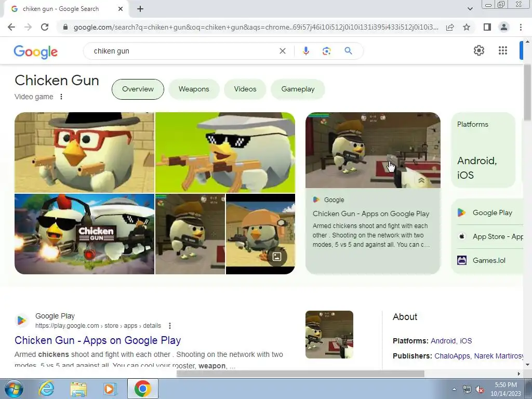Open Windows Media Player from taskbar

click(x=109, y=389)
